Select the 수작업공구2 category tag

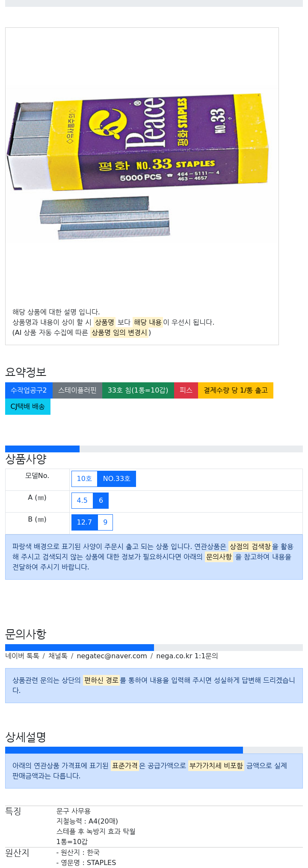click(29, 390)
